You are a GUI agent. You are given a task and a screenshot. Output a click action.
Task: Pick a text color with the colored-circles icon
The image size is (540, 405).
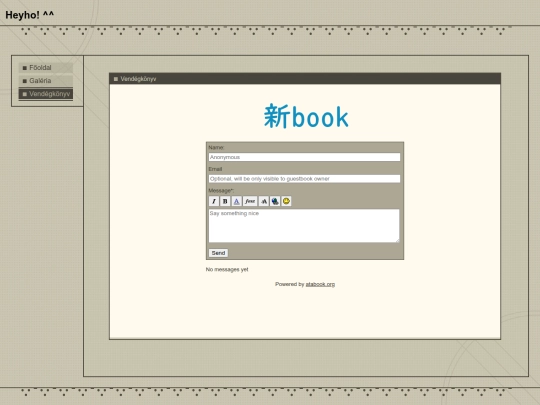tap(275, 201)
